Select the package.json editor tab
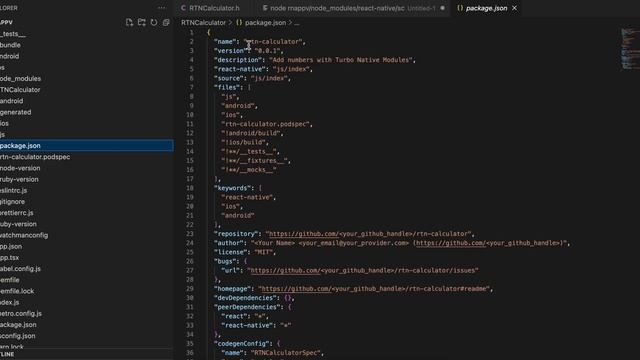Screen dimensions: 640x360 coord(487,8)
